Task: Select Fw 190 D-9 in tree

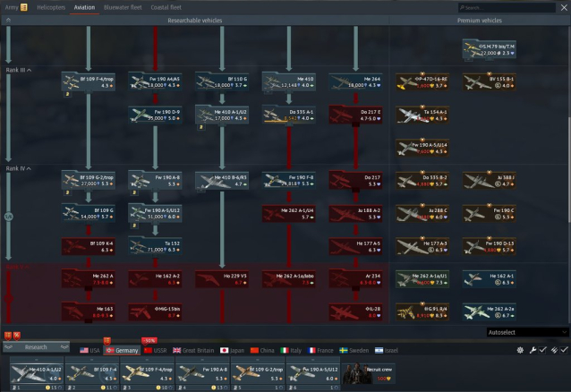Action: [x=156, y=115]
